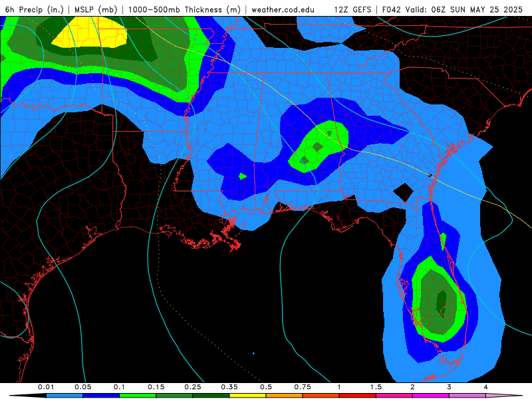Click the 'F042 Valid: 06Z SUN MAY 25 2025' text
The height and width of the screenshot is (399, 532).
click(452, 9)
